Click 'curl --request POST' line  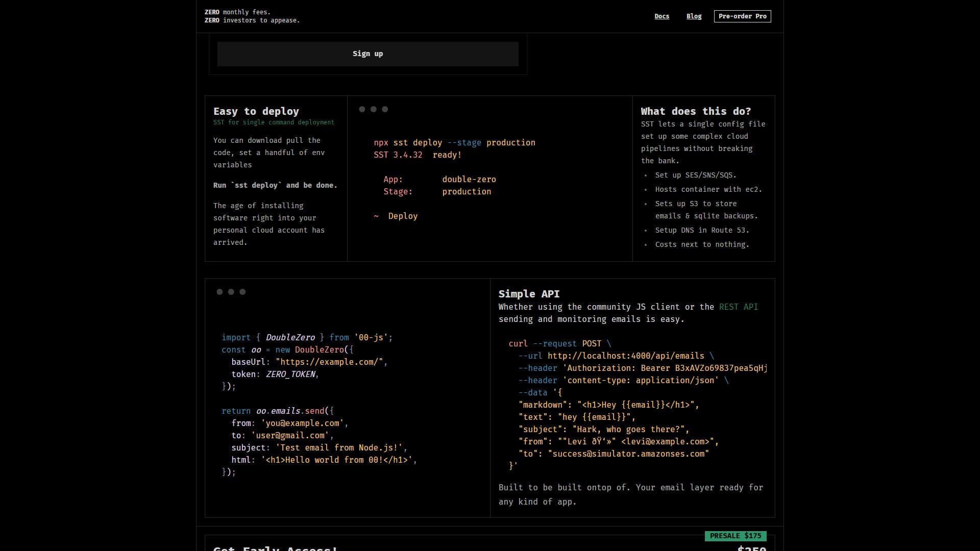click(x=559, y=344)
